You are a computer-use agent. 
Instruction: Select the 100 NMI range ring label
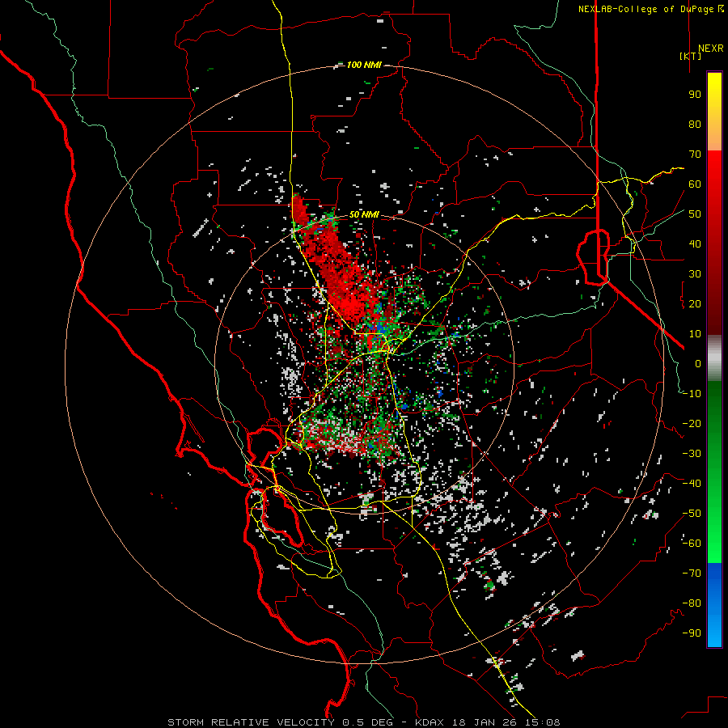[x=364, y=65]
